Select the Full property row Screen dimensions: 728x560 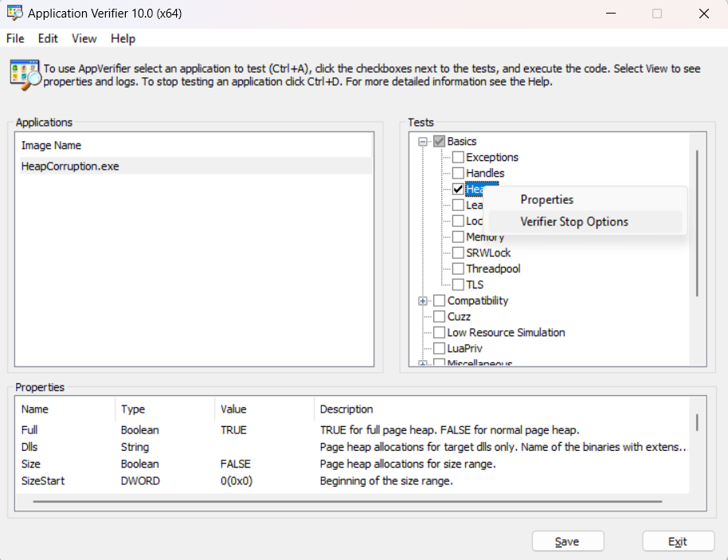click(353, 430)
